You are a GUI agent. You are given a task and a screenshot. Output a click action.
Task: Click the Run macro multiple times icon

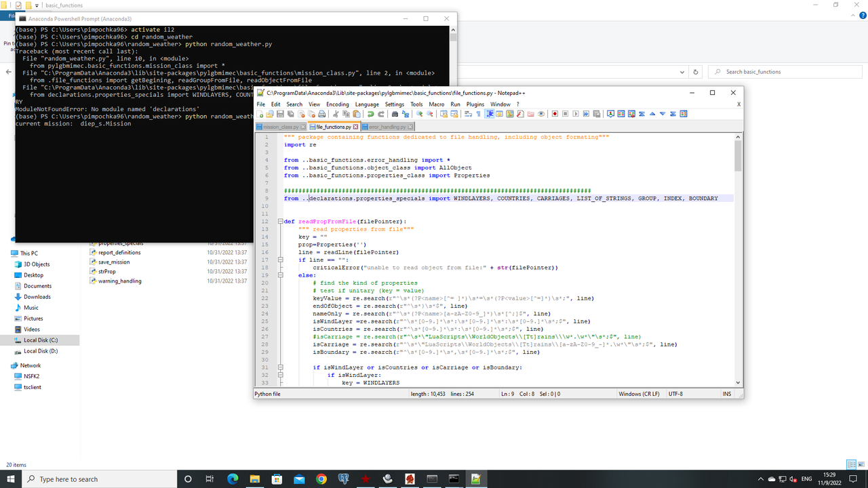586,114
